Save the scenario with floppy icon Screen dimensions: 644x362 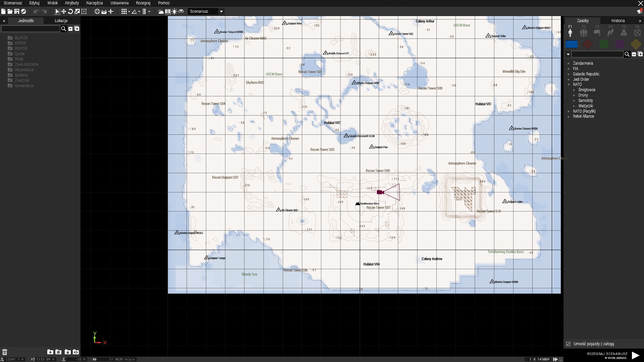coord(16,11)
